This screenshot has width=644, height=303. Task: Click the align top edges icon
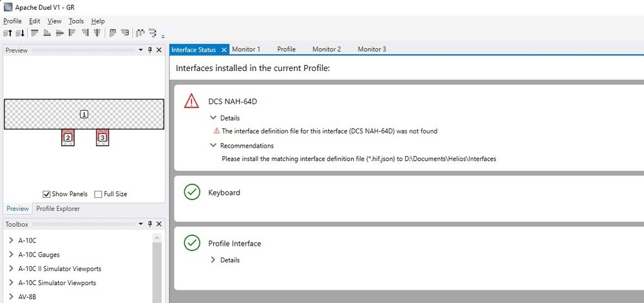tap(34, 33)
